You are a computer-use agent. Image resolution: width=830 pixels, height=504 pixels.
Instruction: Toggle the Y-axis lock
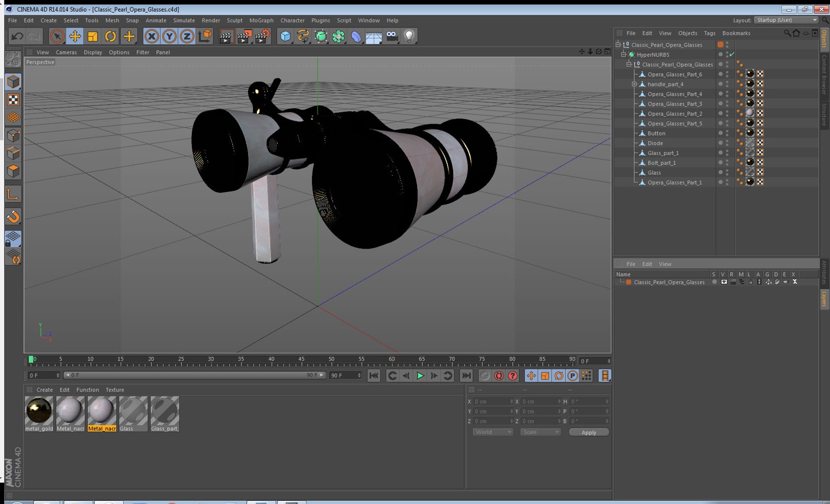[169, 36]
